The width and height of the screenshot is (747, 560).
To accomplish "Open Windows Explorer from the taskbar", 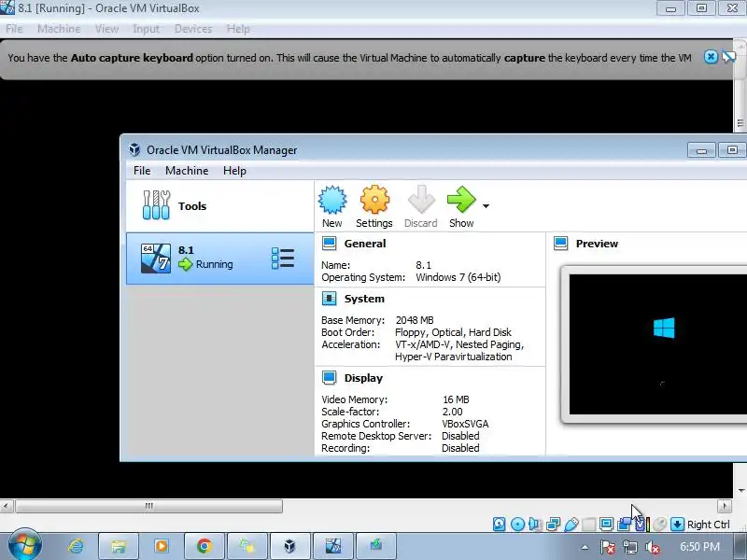I will [x=119, y=546].
